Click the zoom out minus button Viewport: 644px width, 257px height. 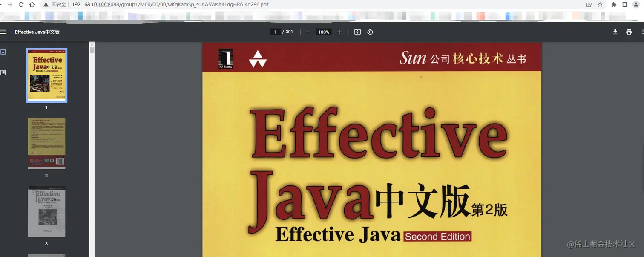point(308,32)
